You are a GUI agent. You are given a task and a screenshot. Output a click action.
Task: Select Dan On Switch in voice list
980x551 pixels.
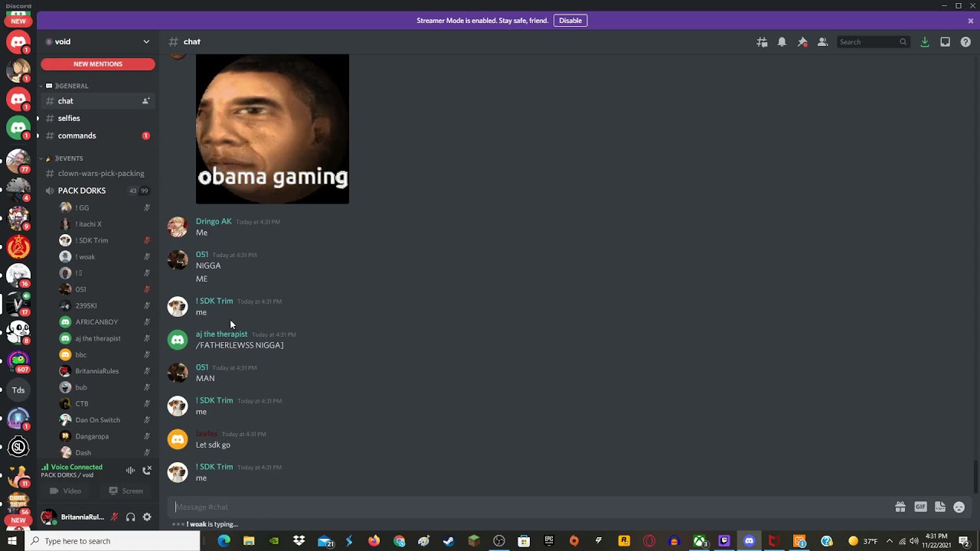coord(106,420)
